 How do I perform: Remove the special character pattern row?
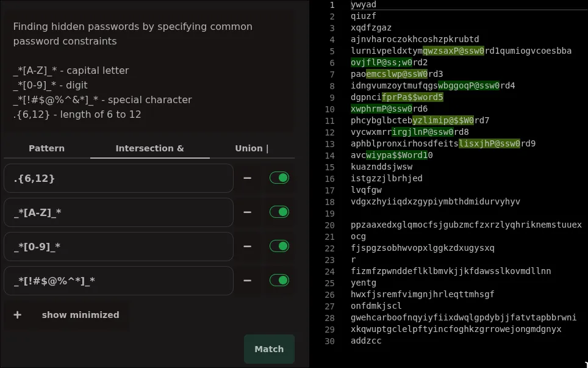coord(247,281)
